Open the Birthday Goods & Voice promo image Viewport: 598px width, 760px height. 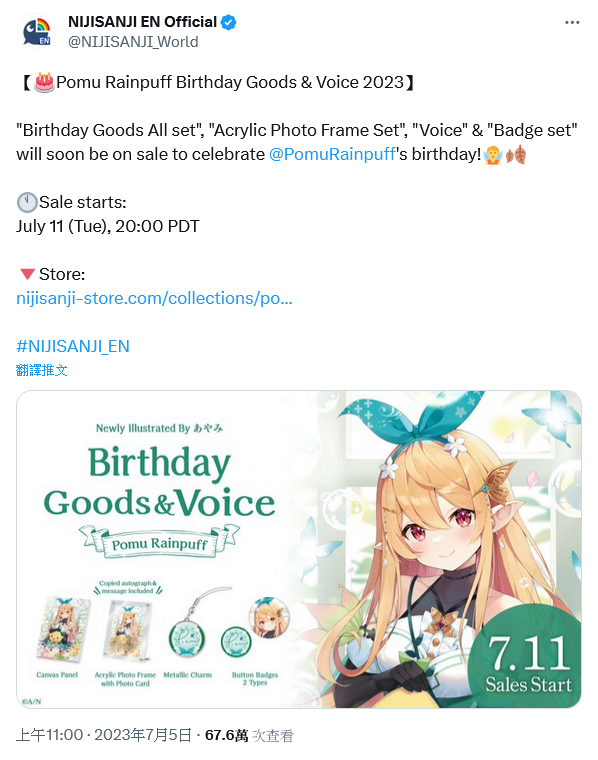point(299,549)
